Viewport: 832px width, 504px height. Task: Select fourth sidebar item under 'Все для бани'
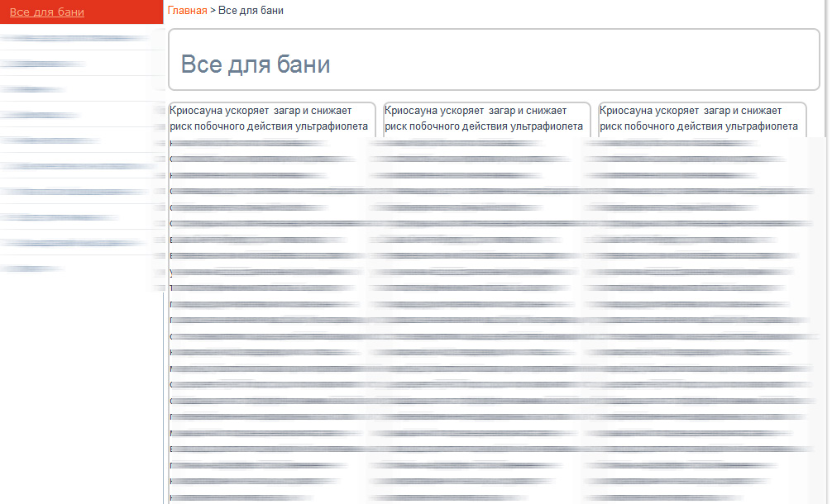[x=41, y=115]
